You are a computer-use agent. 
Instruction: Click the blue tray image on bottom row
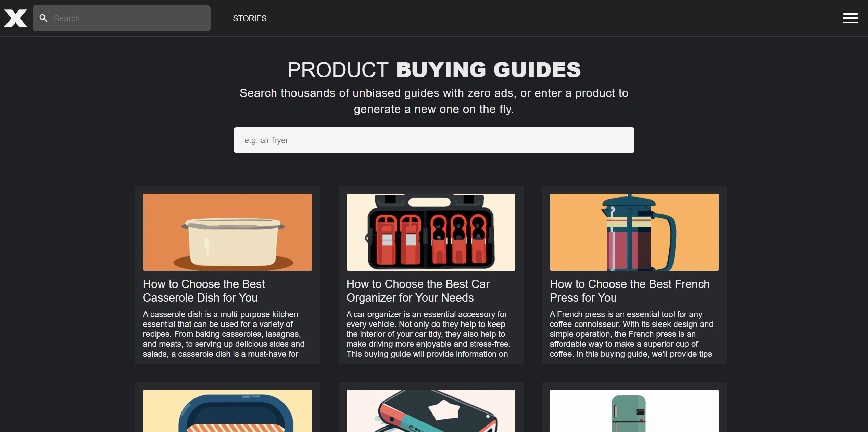click(x=227, y=411)
